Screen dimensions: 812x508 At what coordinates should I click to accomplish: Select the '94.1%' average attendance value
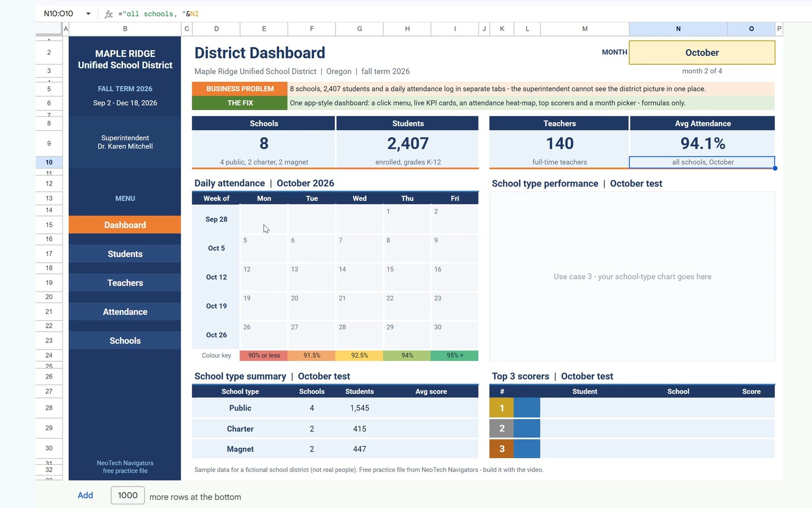[702, 144]
